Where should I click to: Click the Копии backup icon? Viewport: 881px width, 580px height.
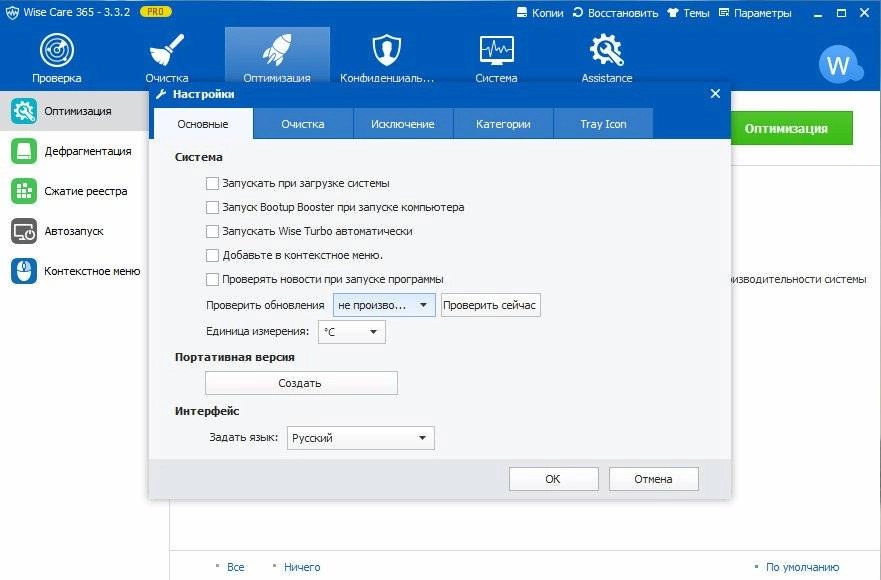click(522, 12)
